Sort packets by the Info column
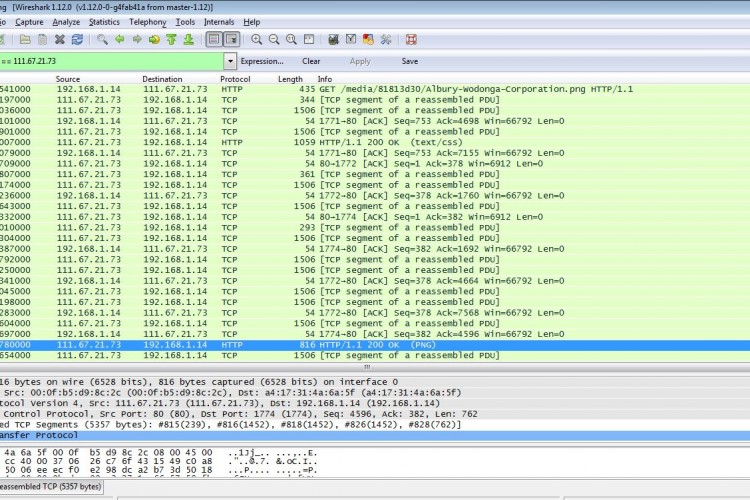Viewport: 750px width, 500px height. 325,79
